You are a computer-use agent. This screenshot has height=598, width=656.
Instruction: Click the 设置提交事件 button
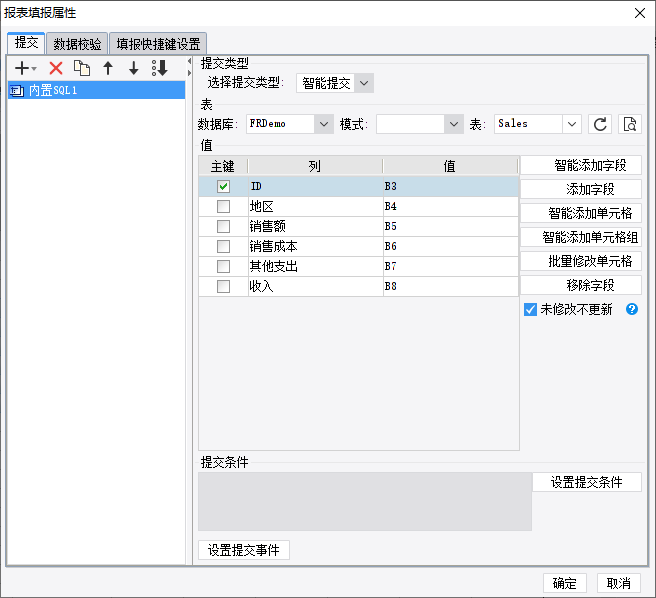pos(243,550)
